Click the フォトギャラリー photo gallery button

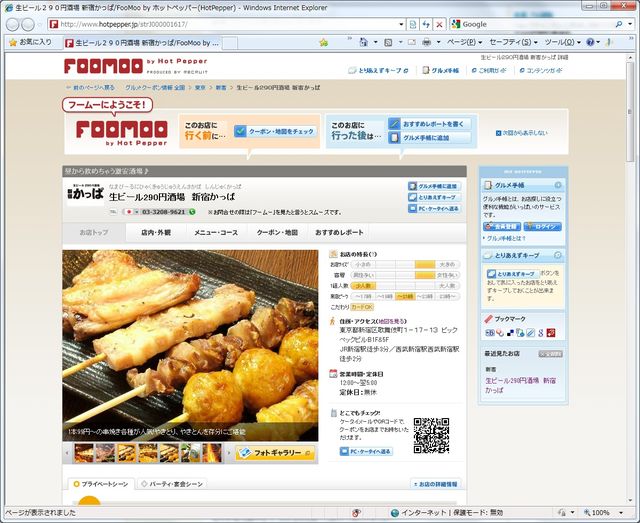(x=276, y=453)
